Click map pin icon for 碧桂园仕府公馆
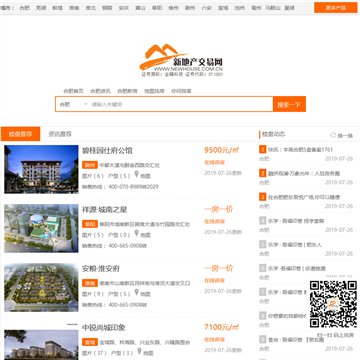The image size is (360, 360). (136, 175)
